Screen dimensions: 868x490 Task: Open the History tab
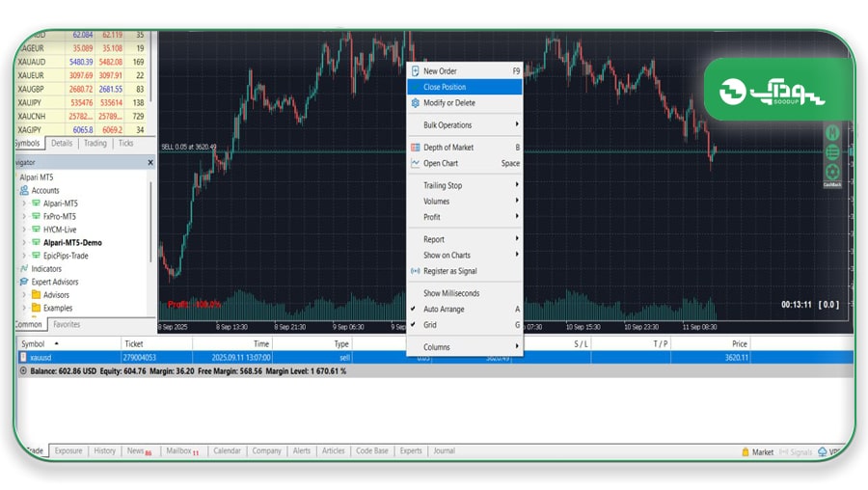tap(104, 451)
